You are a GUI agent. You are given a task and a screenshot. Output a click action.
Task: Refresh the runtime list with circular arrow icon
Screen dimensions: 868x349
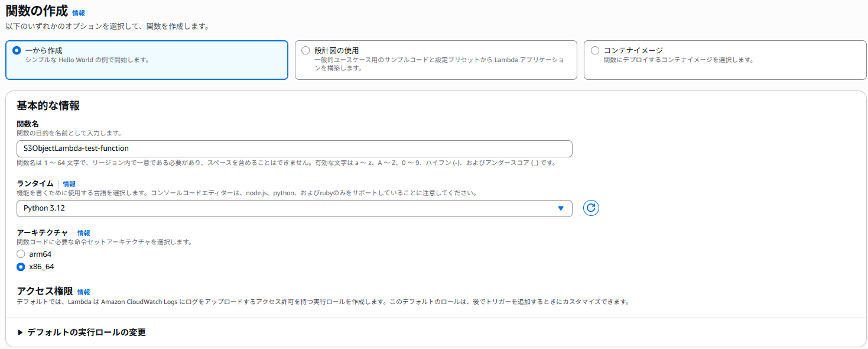point(591,208)
